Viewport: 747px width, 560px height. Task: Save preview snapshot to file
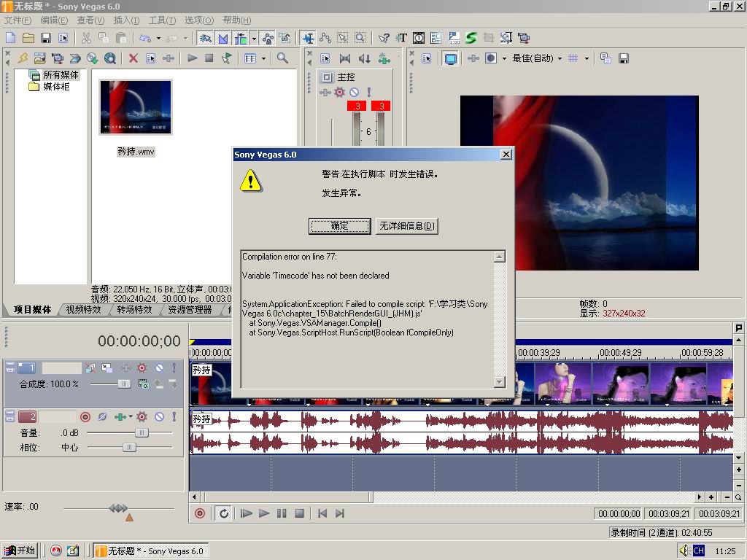(x=623, y=58)
